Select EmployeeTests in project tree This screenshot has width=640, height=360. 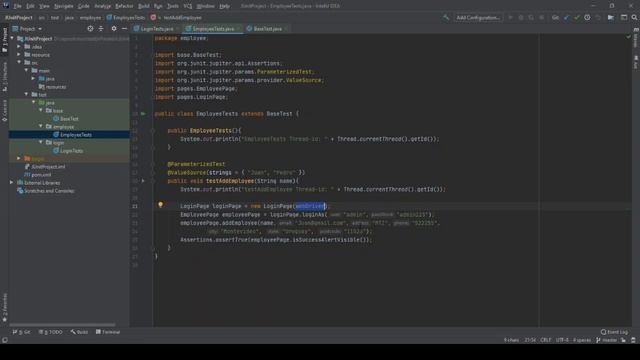click(x=72, y=135)
